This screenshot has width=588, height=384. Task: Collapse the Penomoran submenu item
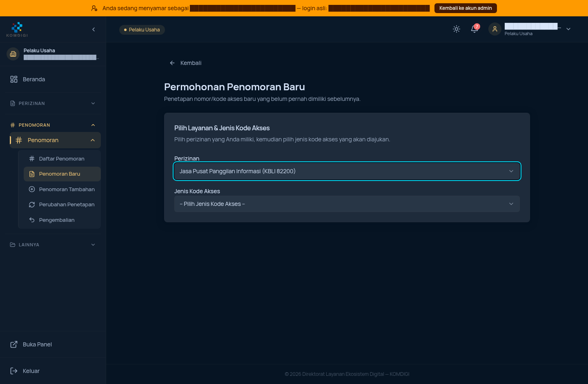click(x=55, y=140)
